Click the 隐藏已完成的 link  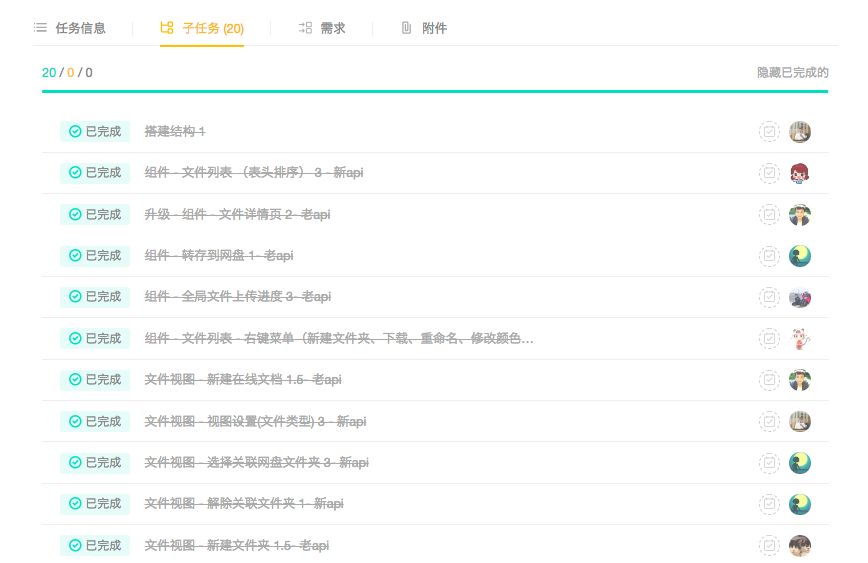point(793,73)
